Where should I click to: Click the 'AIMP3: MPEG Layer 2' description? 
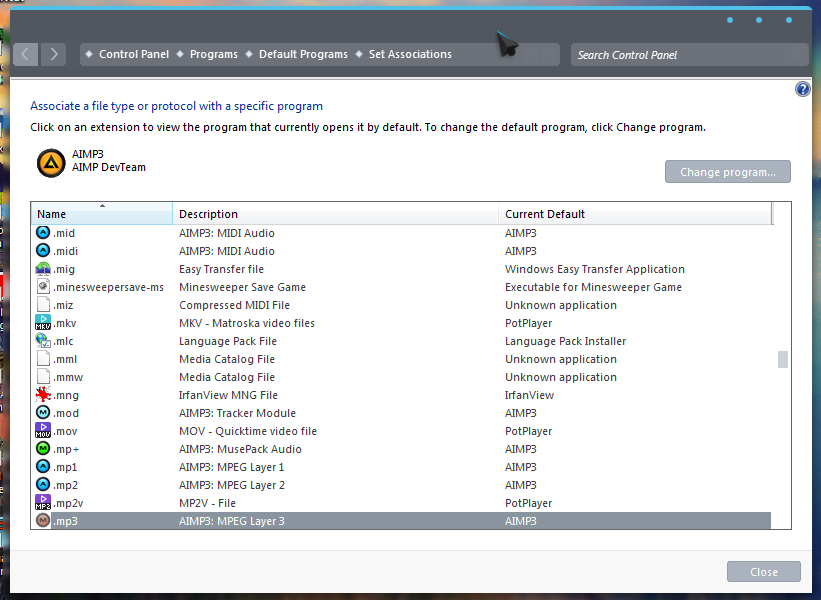pos(232,485)
